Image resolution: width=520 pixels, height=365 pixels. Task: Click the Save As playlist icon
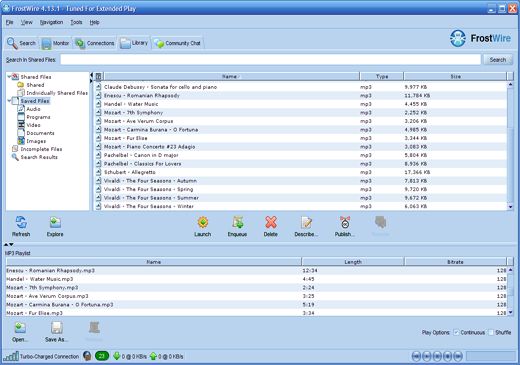click(x=57, y=328)
